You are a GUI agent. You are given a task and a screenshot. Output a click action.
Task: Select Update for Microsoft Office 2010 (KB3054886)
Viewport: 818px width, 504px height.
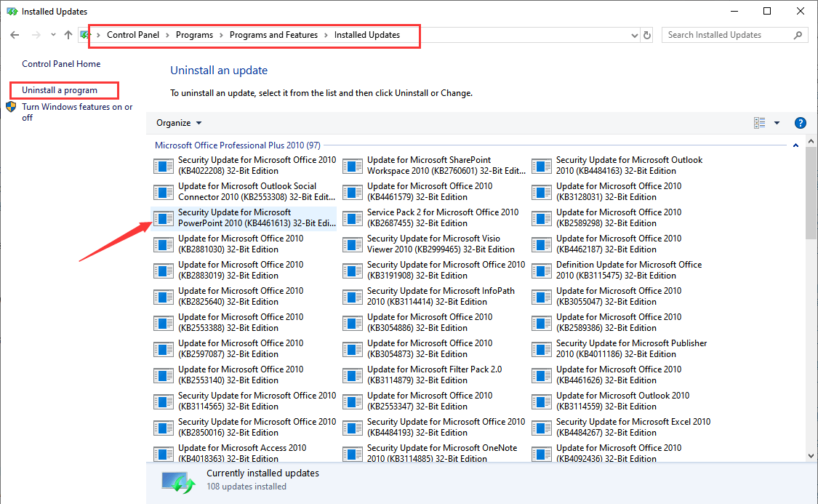(x=433, y=322)
